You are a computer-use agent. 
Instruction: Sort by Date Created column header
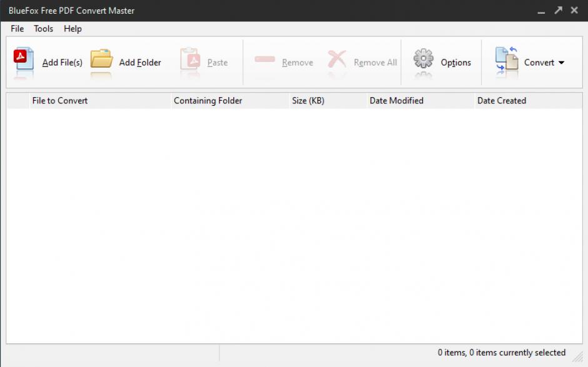click(x=529, y=101)
